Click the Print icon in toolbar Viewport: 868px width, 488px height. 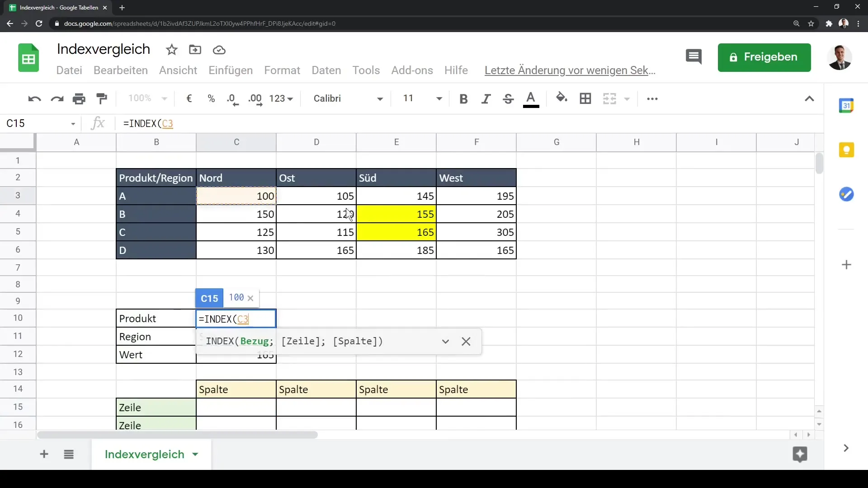(79, 99)
